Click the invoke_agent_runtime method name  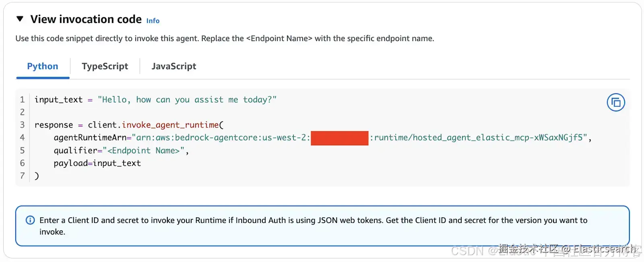tap(170, 125)
